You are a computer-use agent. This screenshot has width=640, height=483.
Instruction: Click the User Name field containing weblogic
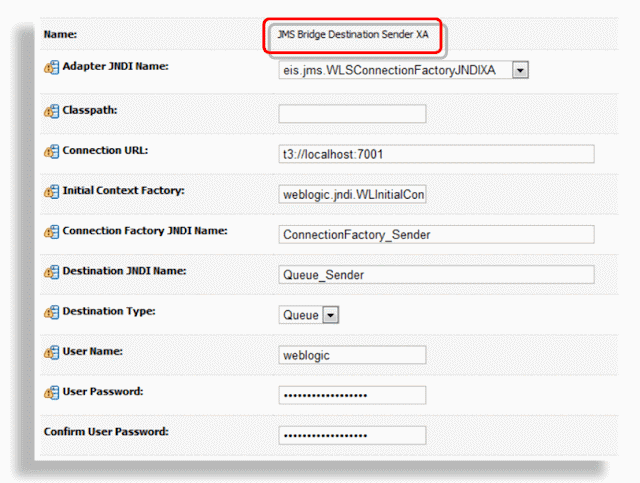tap(352, 355)
